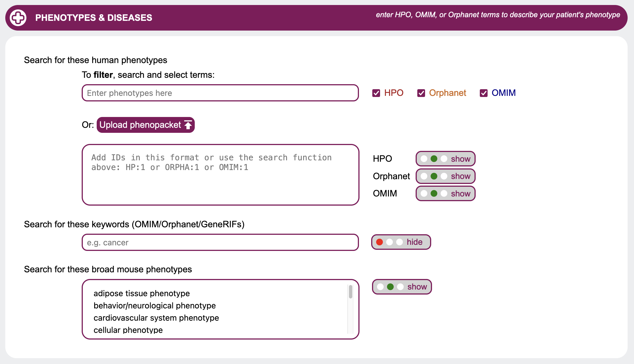Click the blue OMIM label beside its checkbox
The height and width of the screenshot is (364, 634).
pyautogui.click(x=504, y=93)
